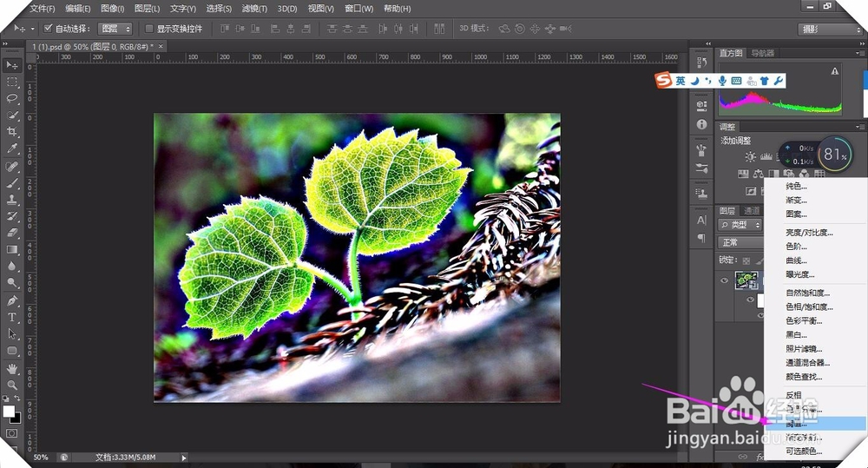
Task: Select the Spot Healing Brush tool
Action: 11,166
